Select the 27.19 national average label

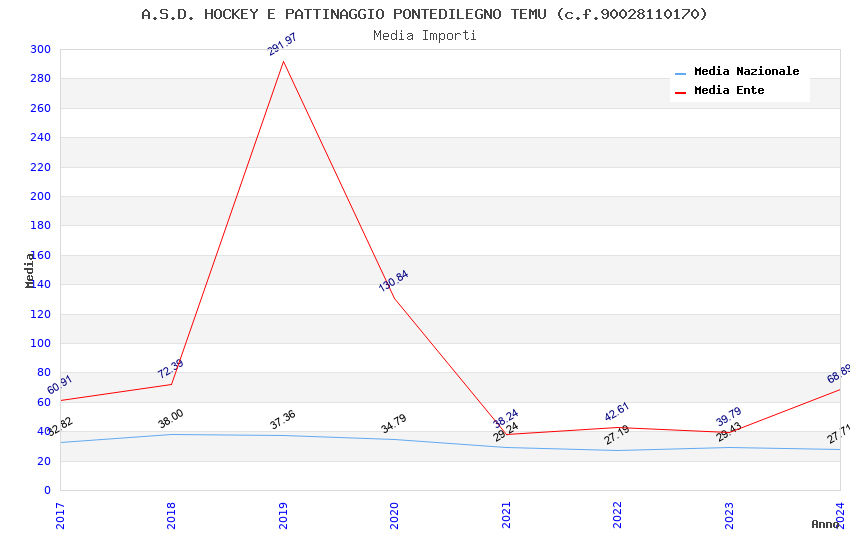click(x=617, y=435)
